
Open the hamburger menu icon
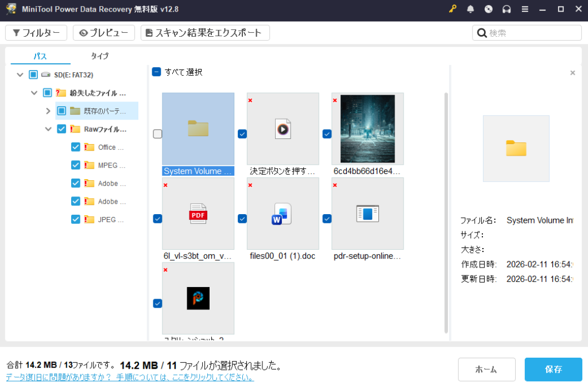pyautogui.click(x=524, y=9)
